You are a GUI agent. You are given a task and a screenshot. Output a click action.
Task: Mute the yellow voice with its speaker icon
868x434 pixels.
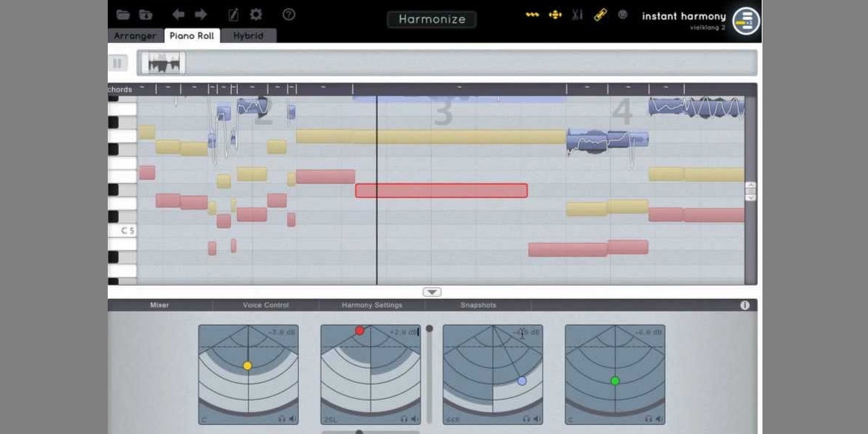(292, 419)
